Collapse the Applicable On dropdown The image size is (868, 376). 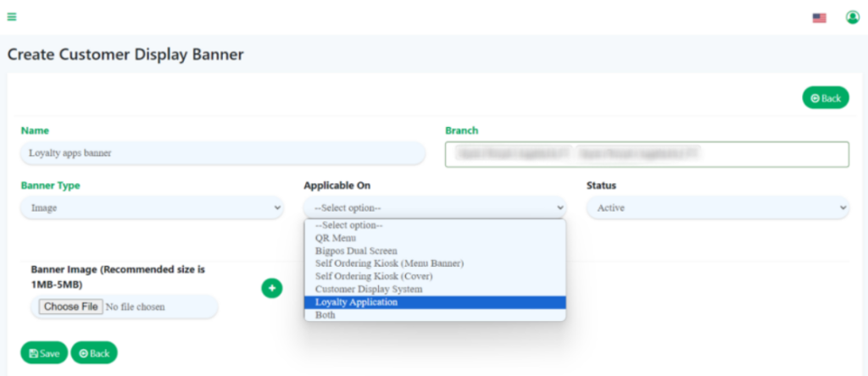[434, 207]
